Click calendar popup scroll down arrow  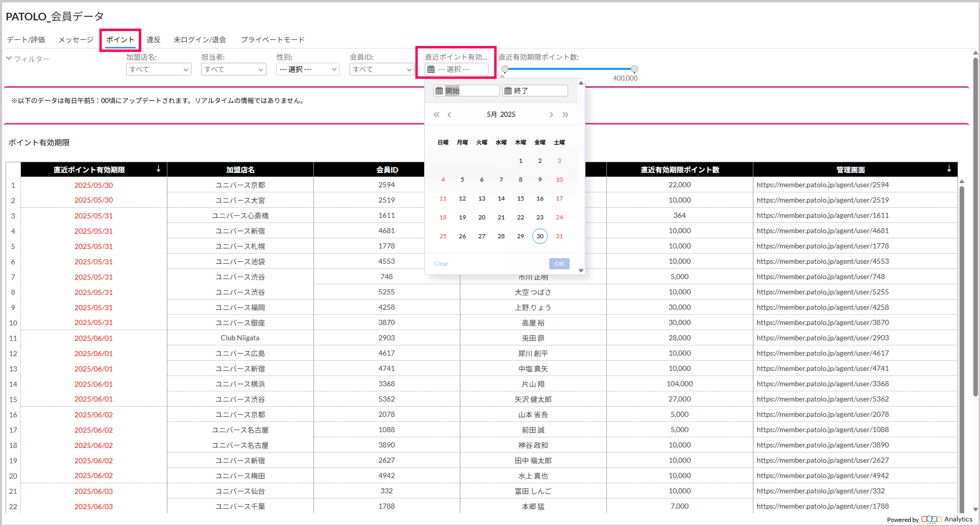(581, 270)
